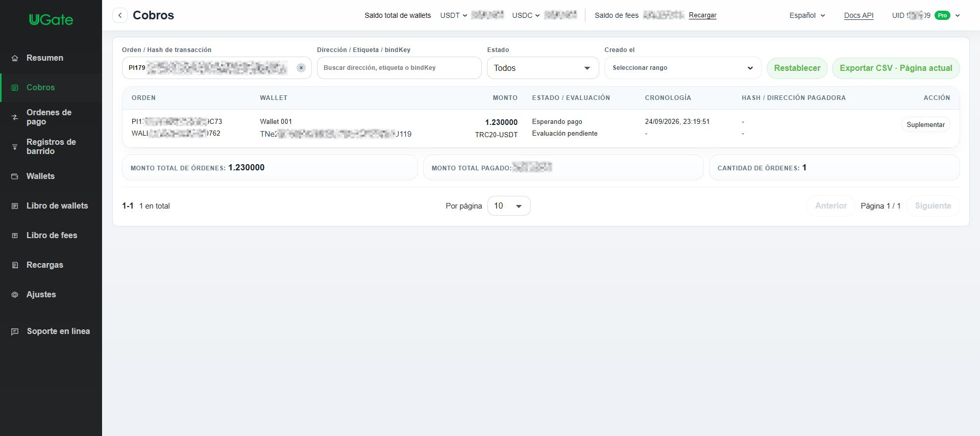Open the Seleccionar rango date dropdown

[x=682, y=68]
